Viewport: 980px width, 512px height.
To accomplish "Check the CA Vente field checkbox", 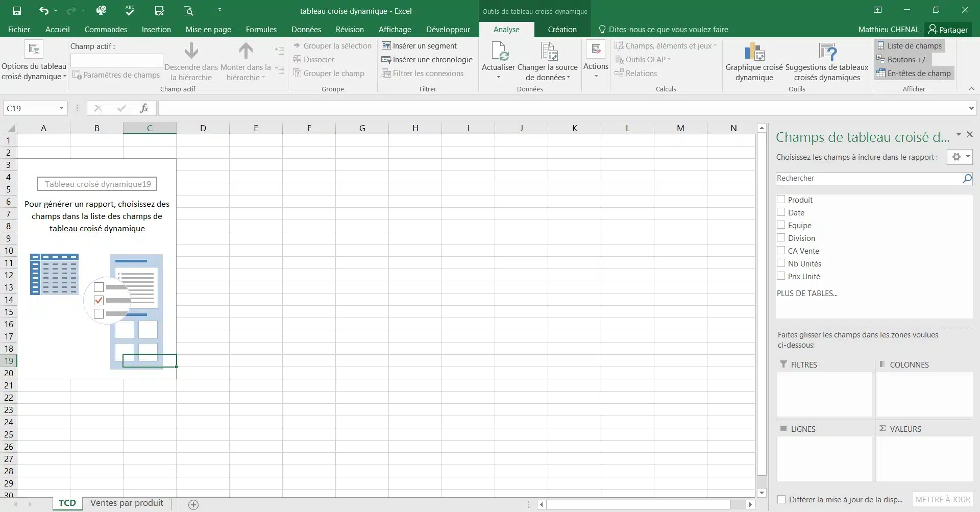I will tap(781, 251).
